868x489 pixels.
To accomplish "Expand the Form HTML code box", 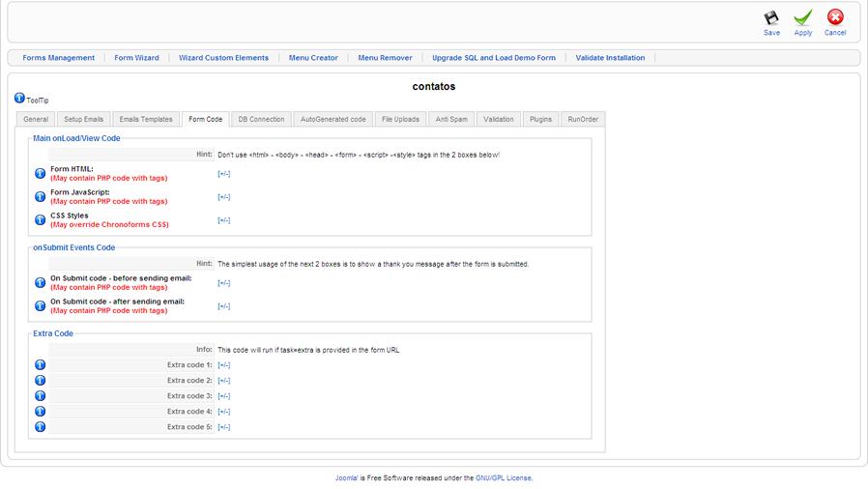I will [x=223, y=174].
